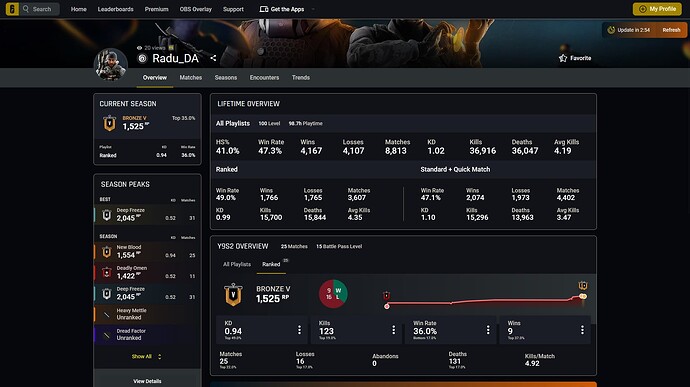The image size is (690, 387).
Task: Click the monitor icon next to Get the Apps
Action: pos(264,9)
